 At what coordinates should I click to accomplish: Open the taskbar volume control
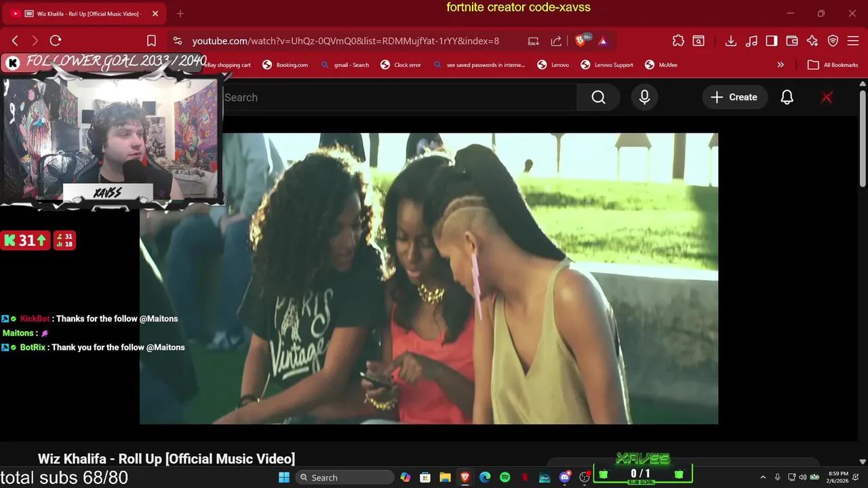click(x=803, y=478)
